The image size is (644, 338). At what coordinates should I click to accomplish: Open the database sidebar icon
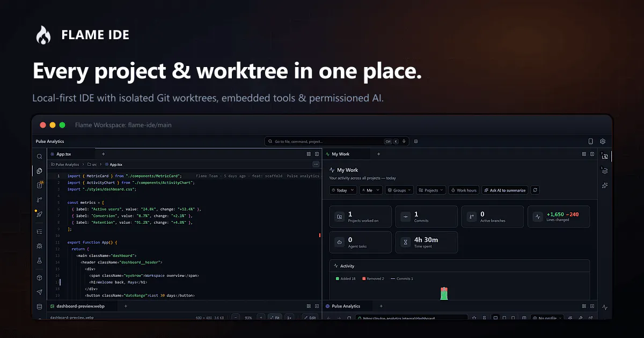pos(39,307)
